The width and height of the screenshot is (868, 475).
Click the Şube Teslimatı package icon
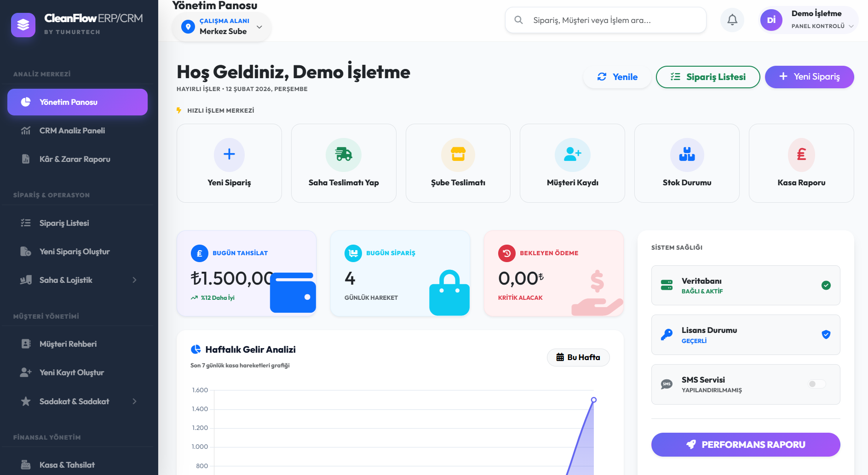tap(458, 155)
